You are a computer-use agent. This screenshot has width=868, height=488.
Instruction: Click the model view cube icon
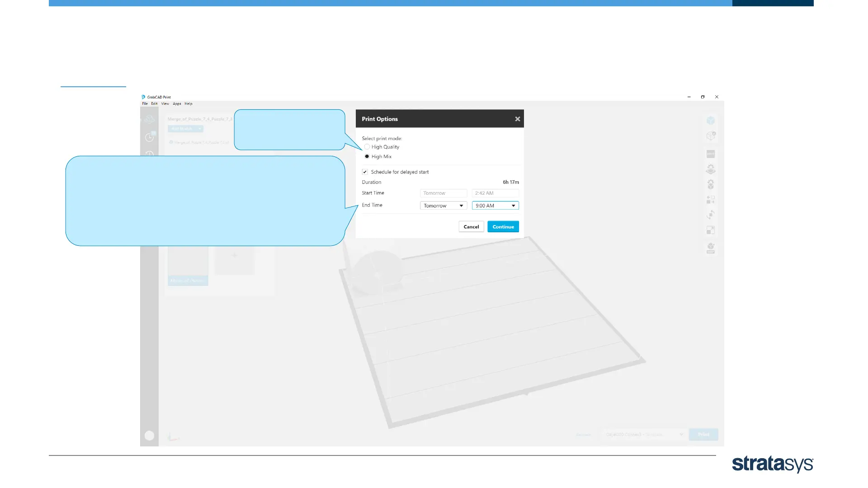coord(711,121)
